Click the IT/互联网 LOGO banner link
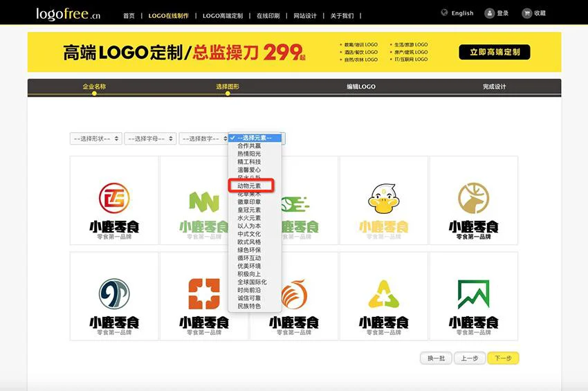Image resolution: width=588 pixels, height=391 pixels. click(411, 60)
